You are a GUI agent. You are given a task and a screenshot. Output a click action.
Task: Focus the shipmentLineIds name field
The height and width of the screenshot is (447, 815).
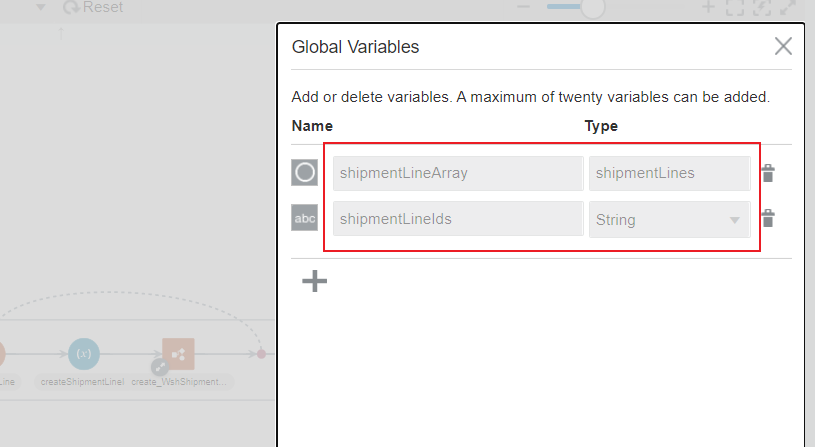coord(458,219)
